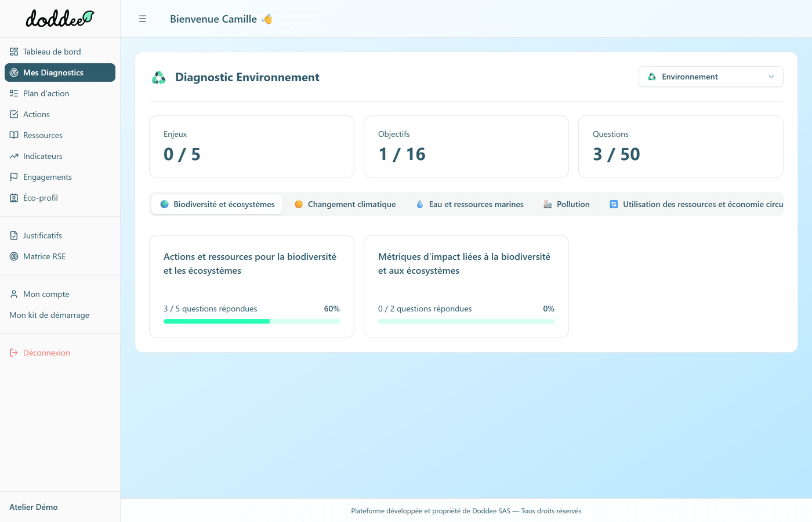Click the Indicateurs trend icon
This screenshot has width=812, height=522.
(x=14, y=156)
